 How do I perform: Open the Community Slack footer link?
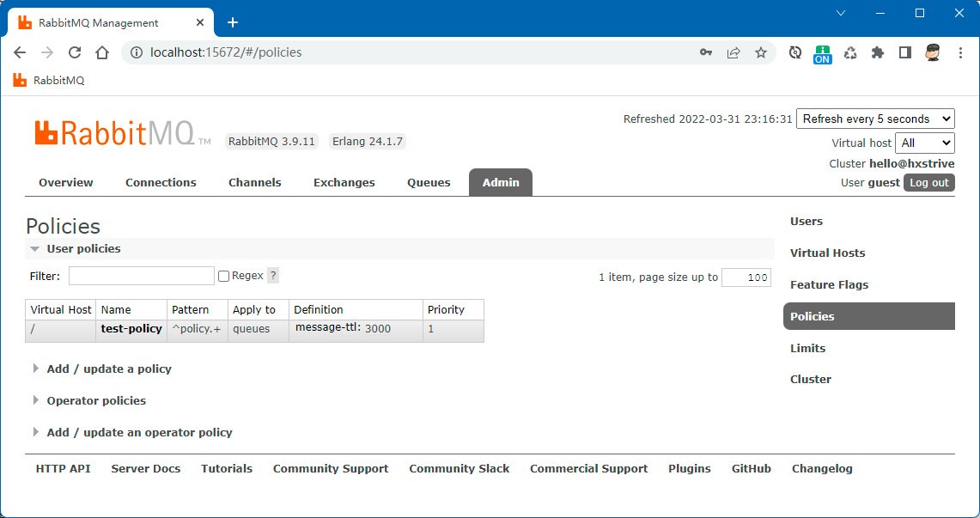point(460,469)
